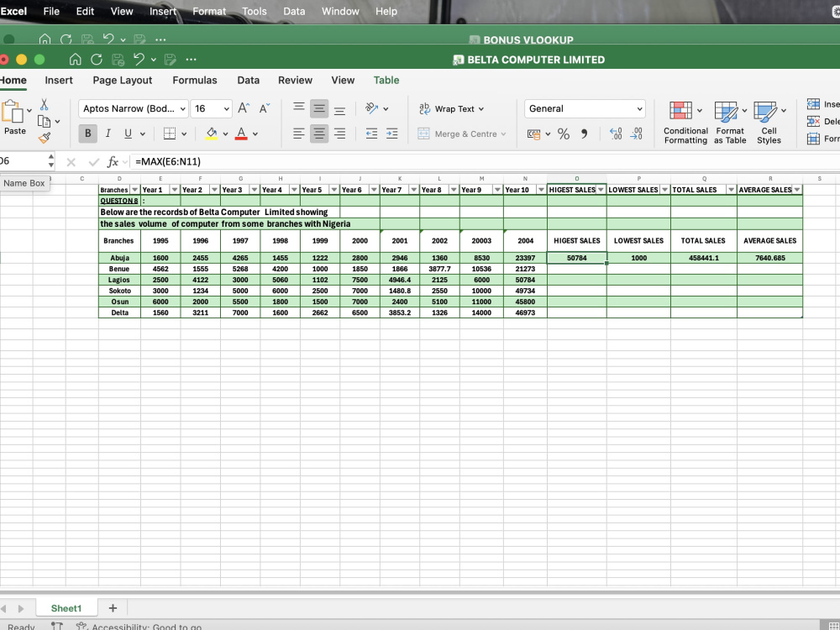840x630 pixels.
Task: Click the Decrease Decimal icon
Action: coord(637,134)
